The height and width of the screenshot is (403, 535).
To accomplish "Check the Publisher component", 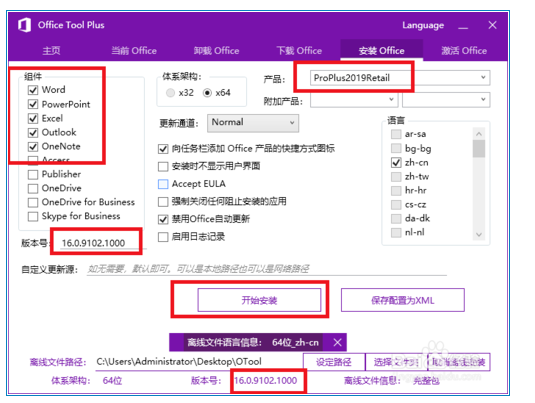I will [x=33, y=174].
